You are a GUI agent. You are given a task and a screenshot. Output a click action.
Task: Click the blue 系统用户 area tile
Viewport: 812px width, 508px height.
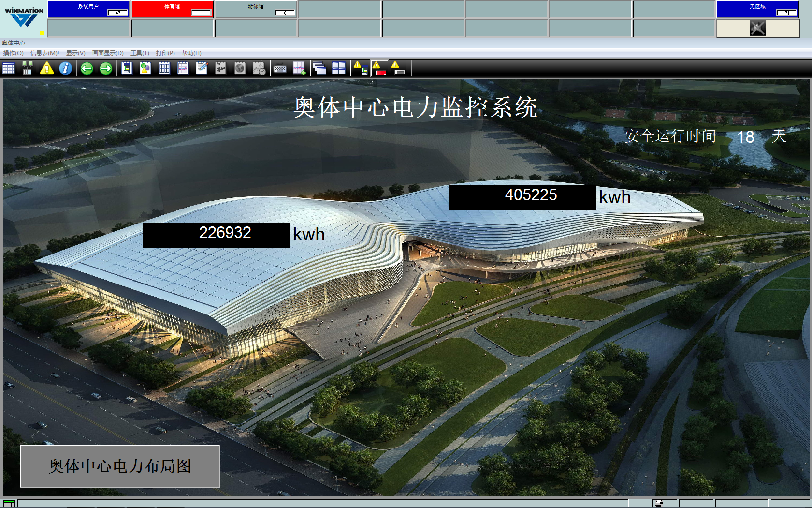[x=88, y=9]
